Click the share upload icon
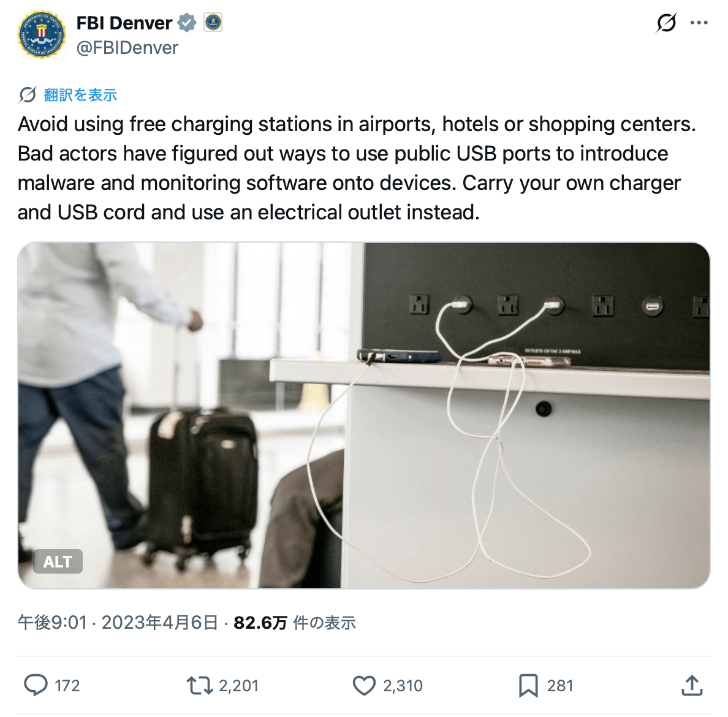 pyautogui.click(x=692, y=685)
